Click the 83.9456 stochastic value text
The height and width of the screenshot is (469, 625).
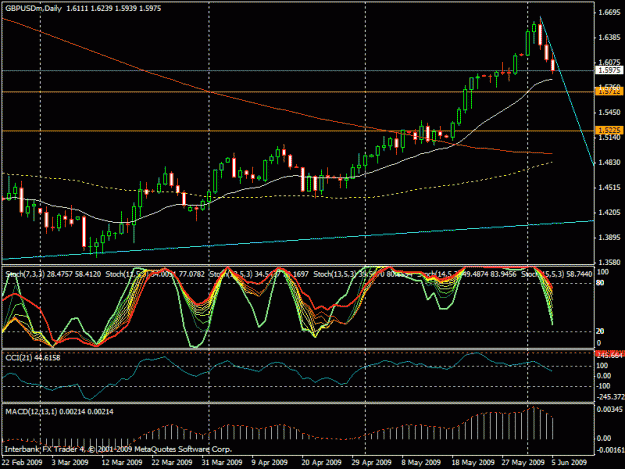(x=501, y=274)
